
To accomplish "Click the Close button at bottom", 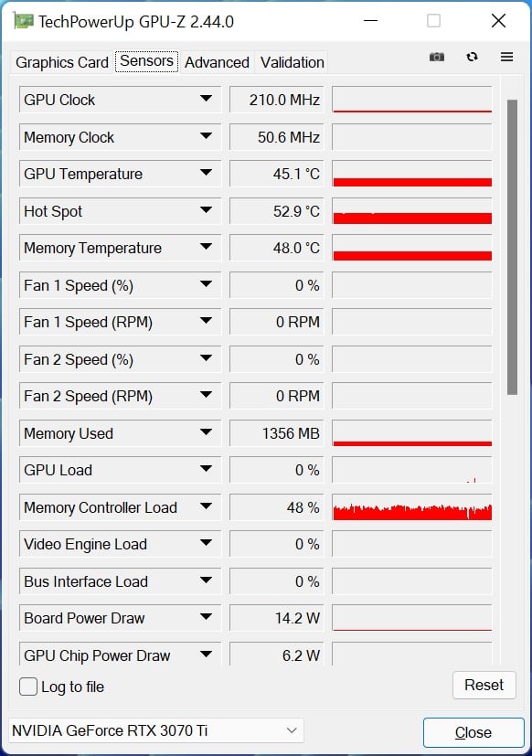I will (x=473, y=732).
